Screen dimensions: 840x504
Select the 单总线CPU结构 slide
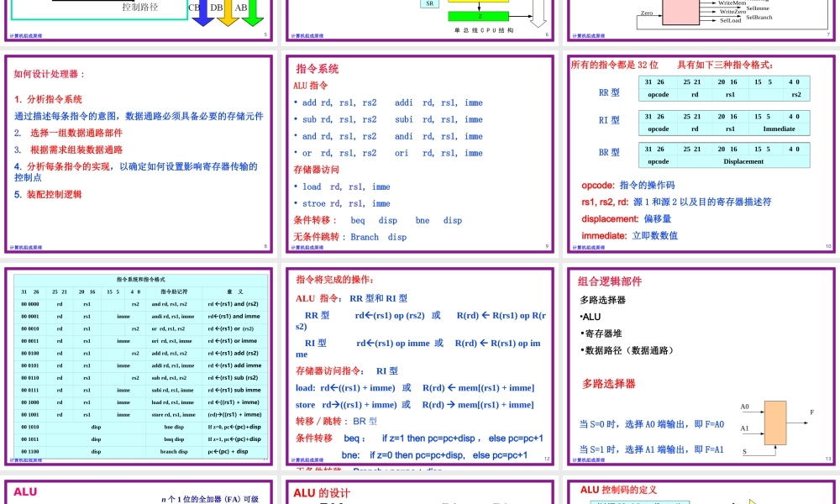click(420, 20)
